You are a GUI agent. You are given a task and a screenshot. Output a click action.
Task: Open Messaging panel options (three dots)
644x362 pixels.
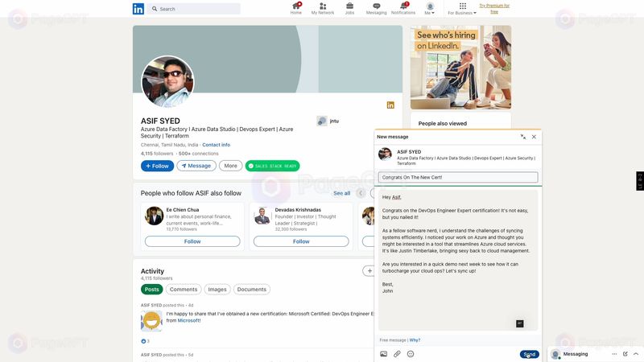tap(614, 354)
